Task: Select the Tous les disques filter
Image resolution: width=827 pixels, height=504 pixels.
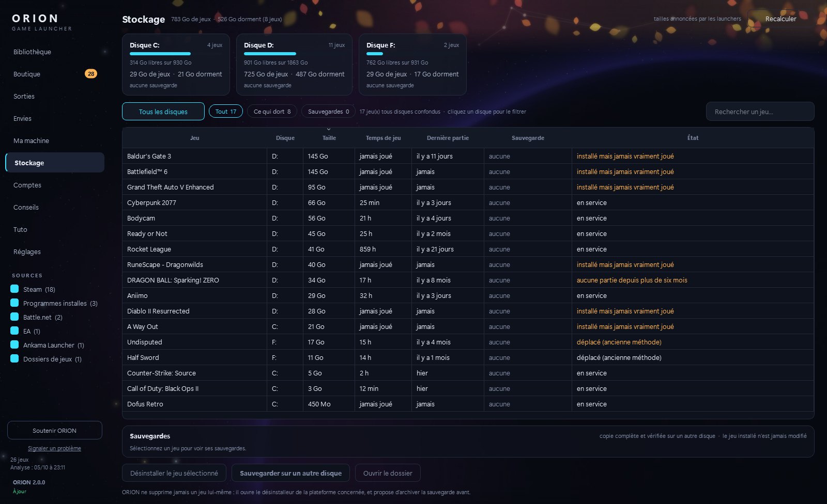Action: tap(163, 112)
